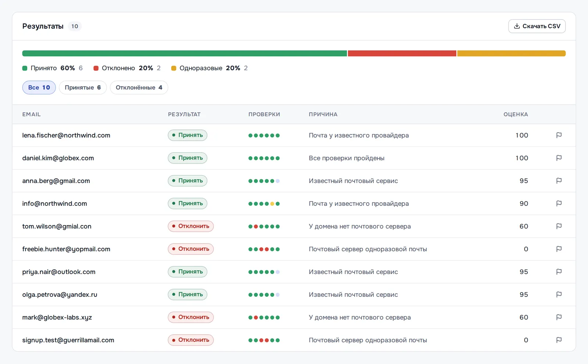Flag the olga.petrova@yandex.ru row

coord(559,295)
